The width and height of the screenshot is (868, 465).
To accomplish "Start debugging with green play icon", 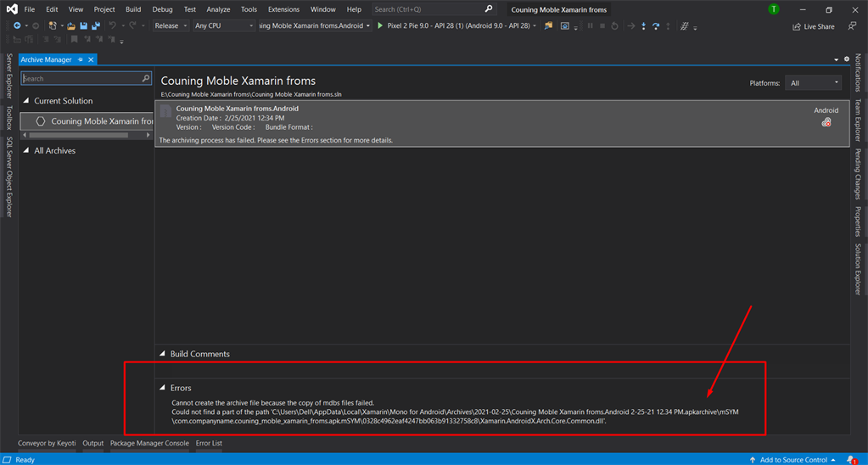I will (380, 25).
